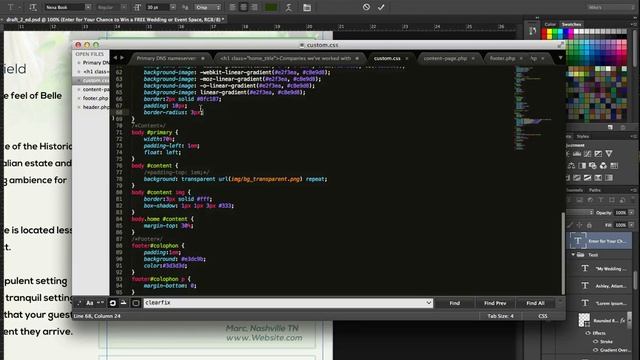Toggle visibility of layer Effects
The image size is (640, 360).
(588, 333)
